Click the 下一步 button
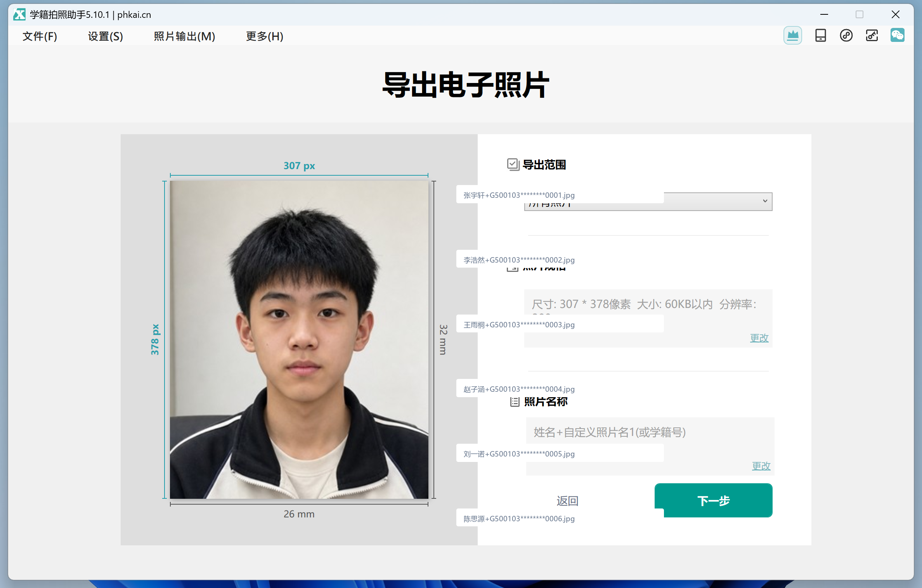The width and height of the screenshot is (922, 588). pos(713,500)
